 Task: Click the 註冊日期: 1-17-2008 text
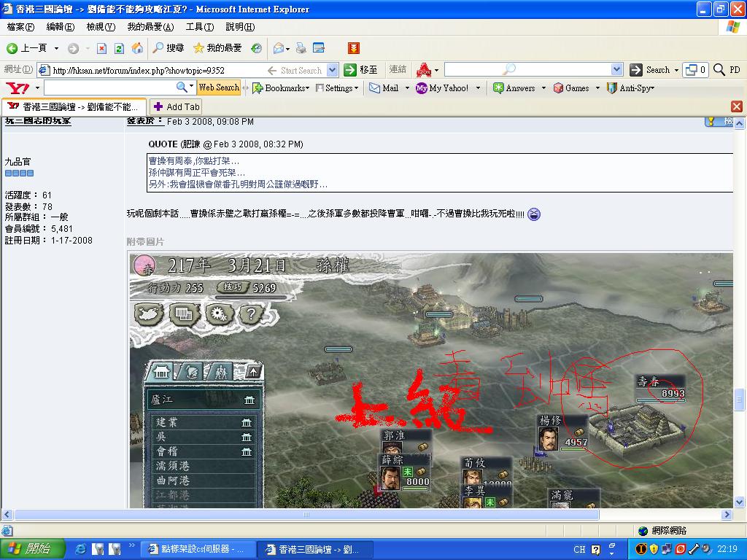click(x=49, y=241)
